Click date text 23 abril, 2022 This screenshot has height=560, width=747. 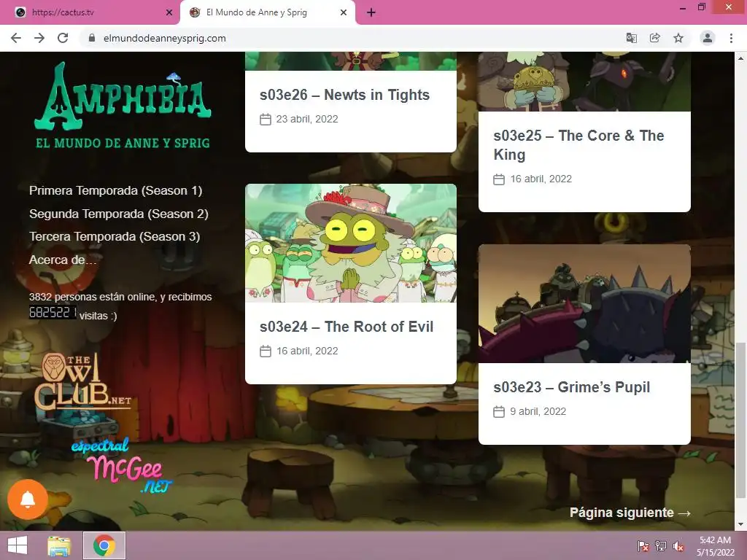pos(307,119)
